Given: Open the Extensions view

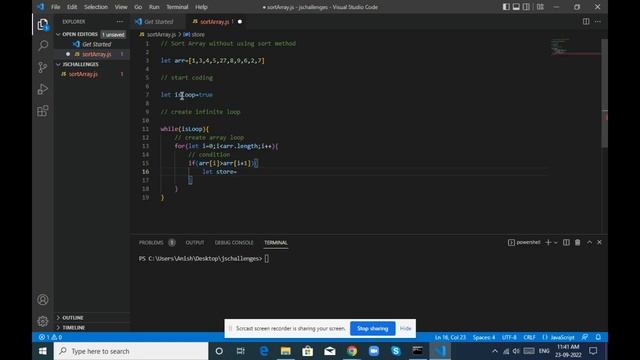Looking at the screenshot, I should click(42, 111).
